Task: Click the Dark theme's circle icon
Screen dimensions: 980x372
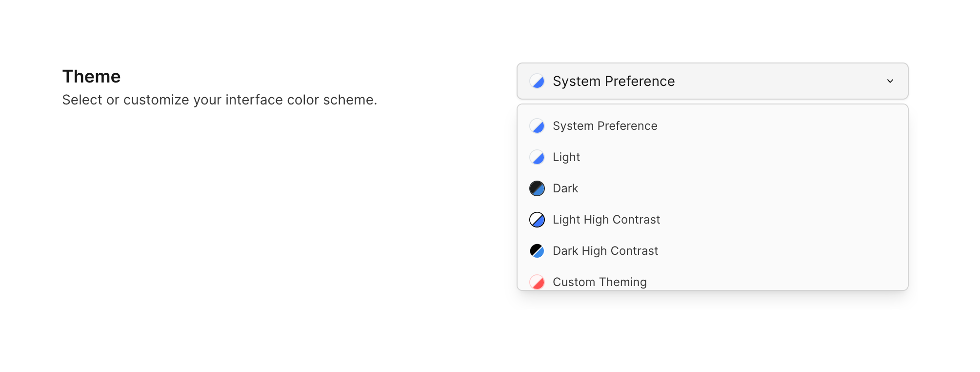Action: pos(537,188)
